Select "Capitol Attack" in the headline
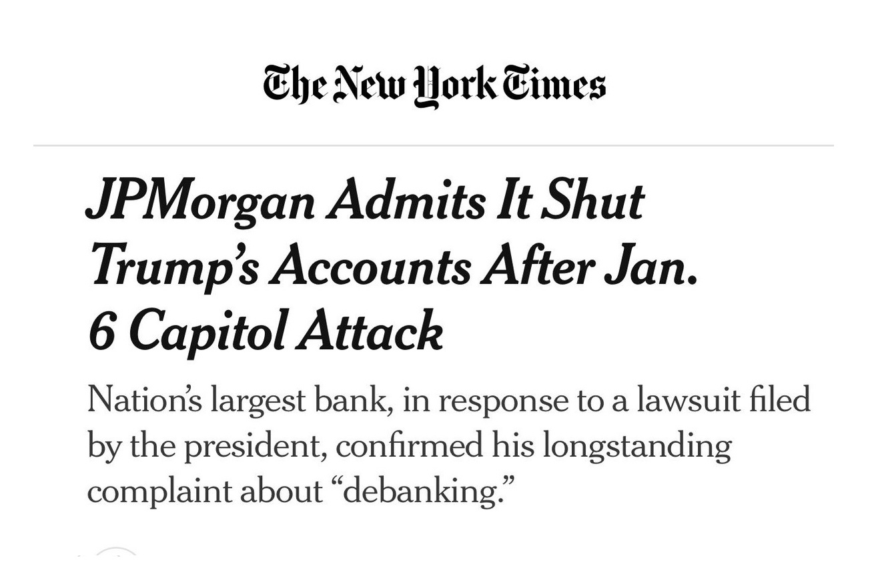Viewport: 874px width, 588px height. (284, 331)
